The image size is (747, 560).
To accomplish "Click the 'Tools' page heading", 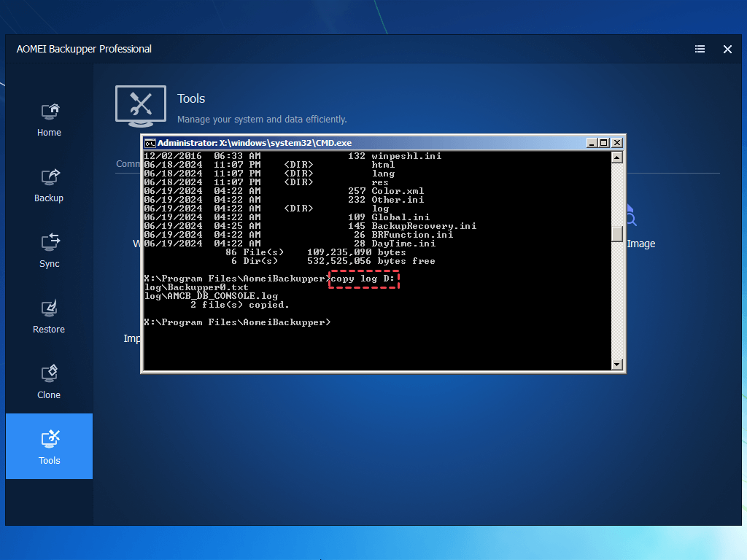I will [191, 98].
